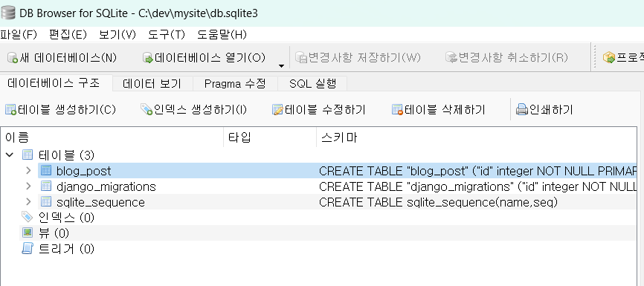Click the table icon next to django_migrations
This screenshot has width=644, height=286.
46,186
